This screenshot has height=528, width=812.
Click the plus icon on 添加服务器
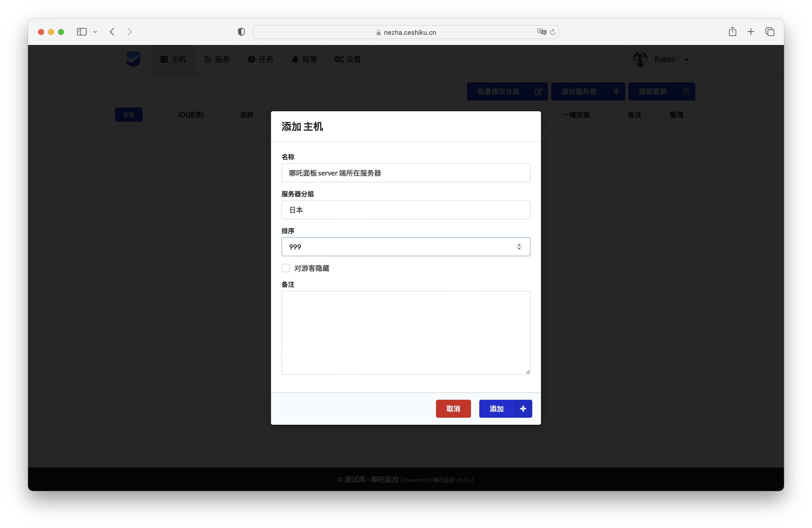[616, 91]
